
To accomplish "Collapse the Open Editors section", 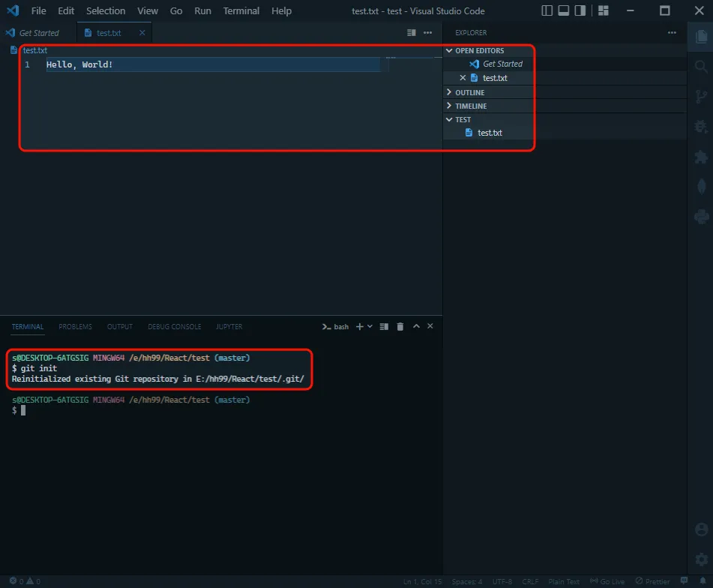I will [x=449, y=50].
